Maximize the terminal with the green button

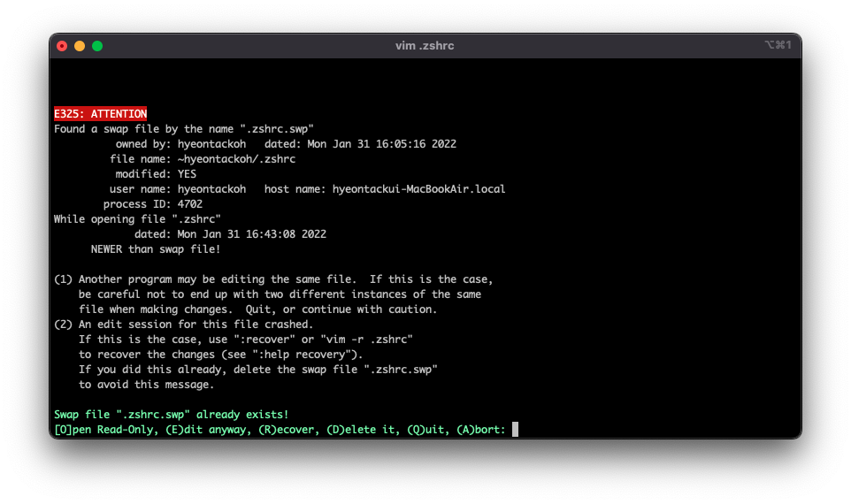coord(97,46)
